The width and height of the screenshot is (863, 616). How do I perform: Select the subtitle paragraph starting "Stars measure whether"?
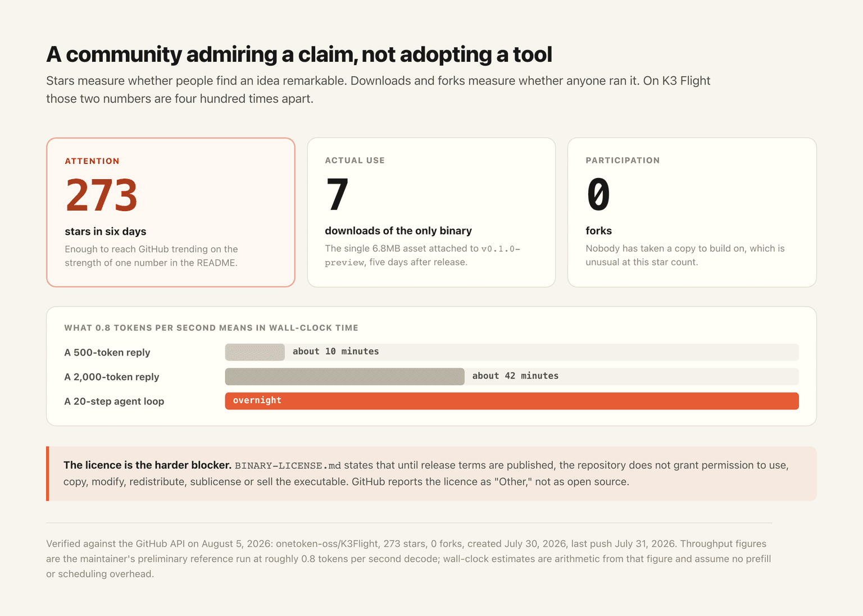click(378, 90)
